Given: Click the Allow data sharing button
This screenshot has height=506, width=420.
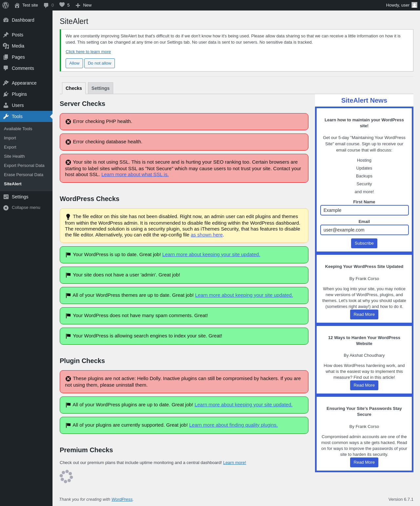Looking at the screenshot, I should click(74, 63).
